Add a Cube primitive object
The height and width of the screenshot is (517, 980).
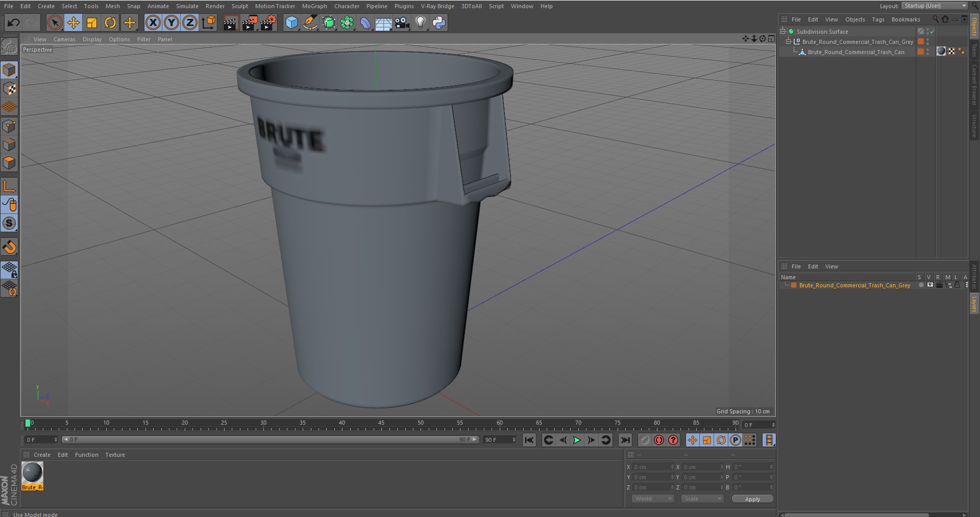pyautogui.click(x=291, y=22)
